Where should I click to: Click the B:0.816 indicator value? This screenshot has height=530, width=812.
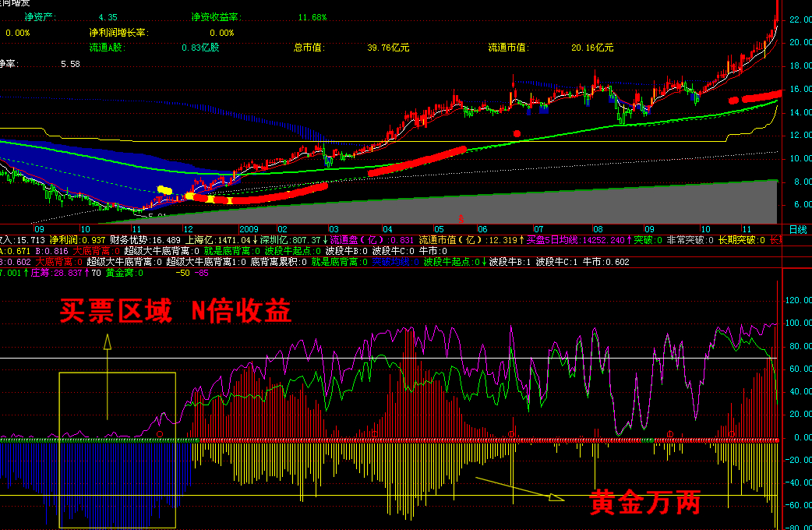51,251
